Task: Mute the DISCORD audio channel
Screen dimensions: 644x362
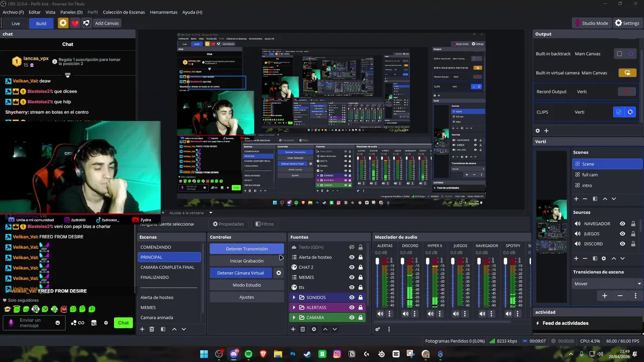Action: coord(406,314)
